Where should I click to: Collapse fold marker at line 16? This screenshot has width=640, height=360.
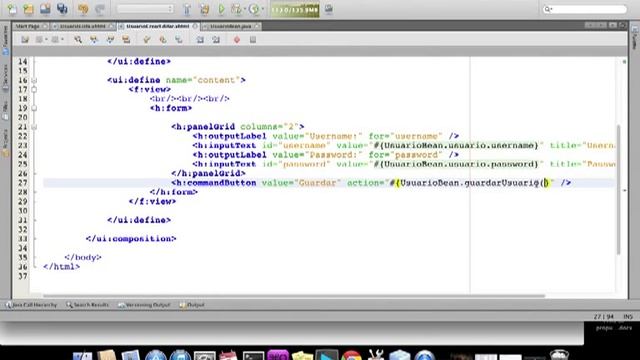pos(34,80)
